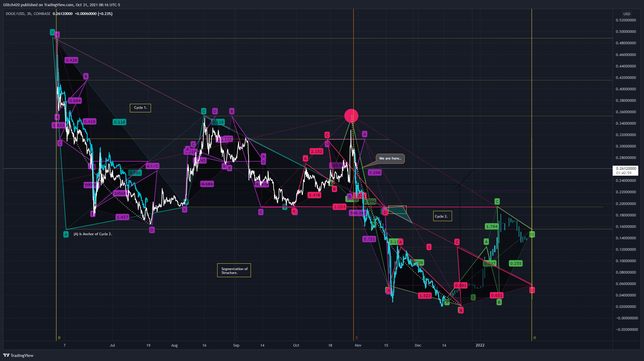Image resolution: width=644 pixels, height=361 pixels.
Task: Click the 2022 label on time axis
Action: (x=480, y=345)
